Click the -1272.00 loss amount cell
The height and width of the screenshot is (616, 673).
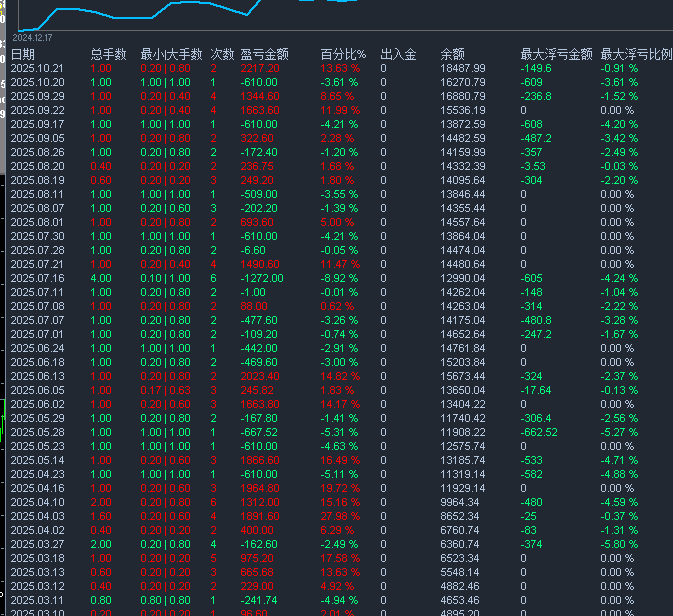(262, 278)
